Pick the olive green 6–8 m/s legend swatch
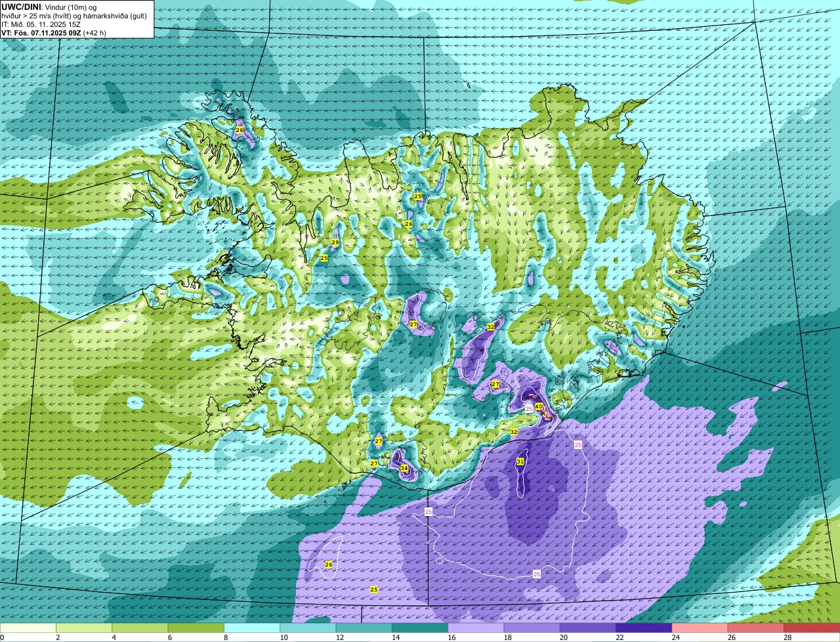The height and width of the screenshot is (642, 840). (x=196, y=628)
